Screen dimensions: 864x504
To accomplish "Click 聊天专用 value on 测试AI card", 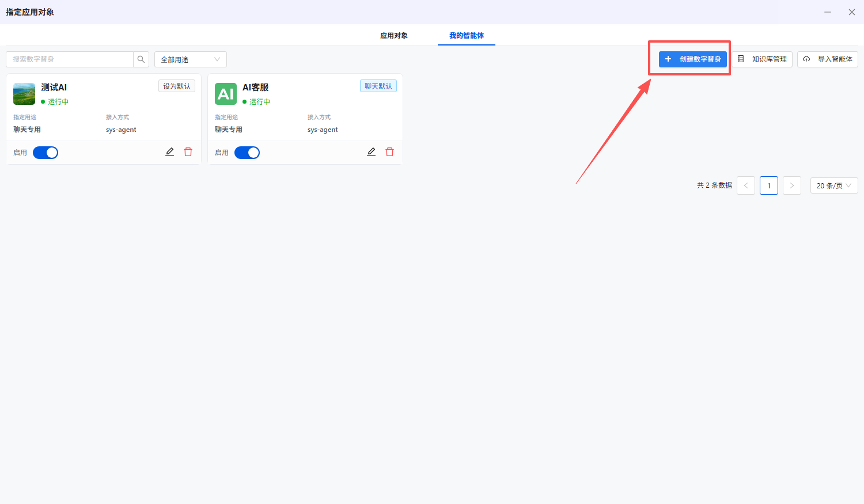I will pyautogui.click(x=27, y=130).
